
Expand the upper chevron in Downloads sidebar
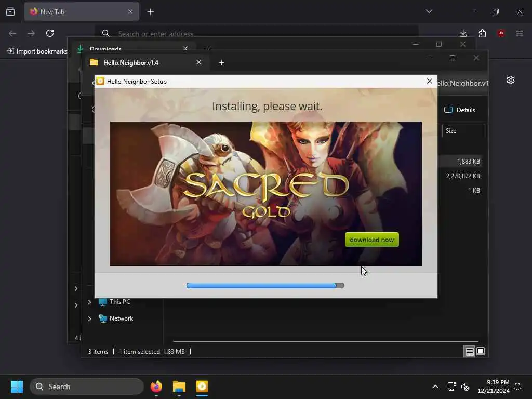tap(76, 288)
